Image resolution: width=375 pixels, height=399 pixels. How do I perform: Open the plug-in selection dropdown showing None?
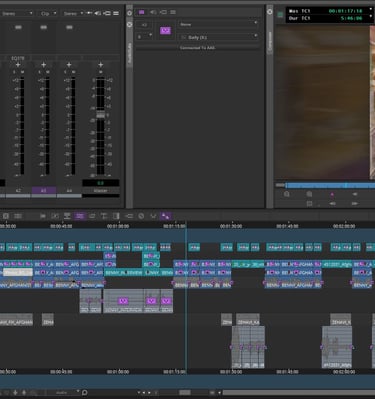[x=218, y=24]
